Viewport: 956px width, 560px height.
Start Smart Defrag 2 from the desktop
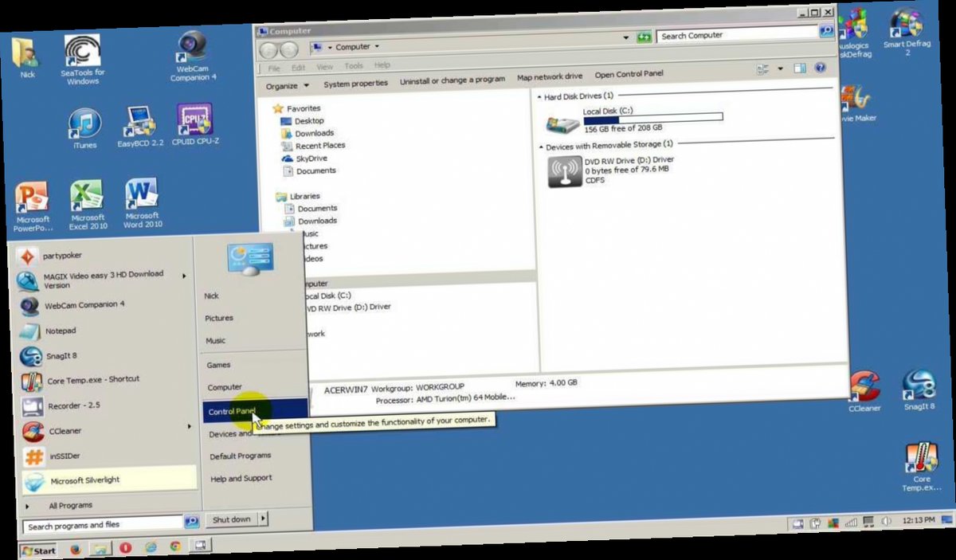pyautogui.click(x=907, y=24)
